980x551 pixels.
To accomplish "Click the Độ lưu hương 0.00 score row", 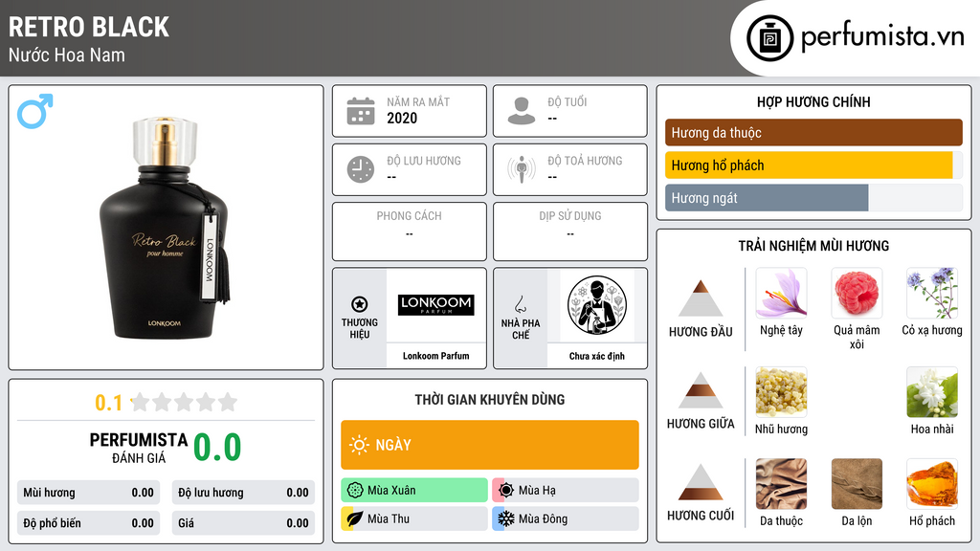I will 243,493.
